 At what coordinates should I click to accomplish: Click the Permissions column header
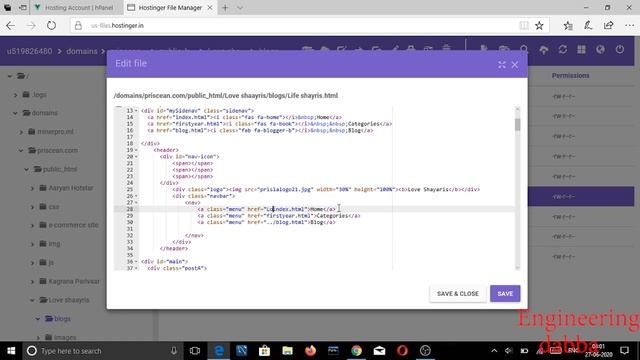[x=570, y=76]
